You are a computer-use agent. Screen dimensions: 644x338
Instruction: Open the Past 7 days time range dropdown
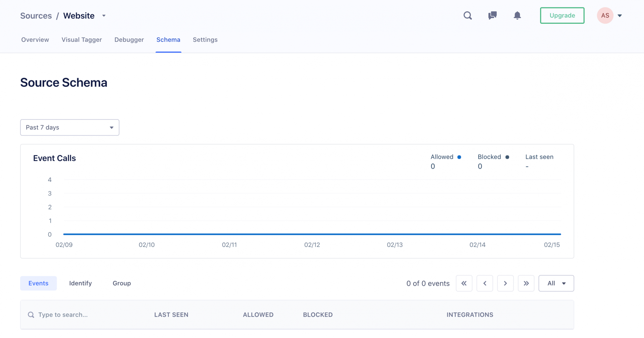coord(69,127)
